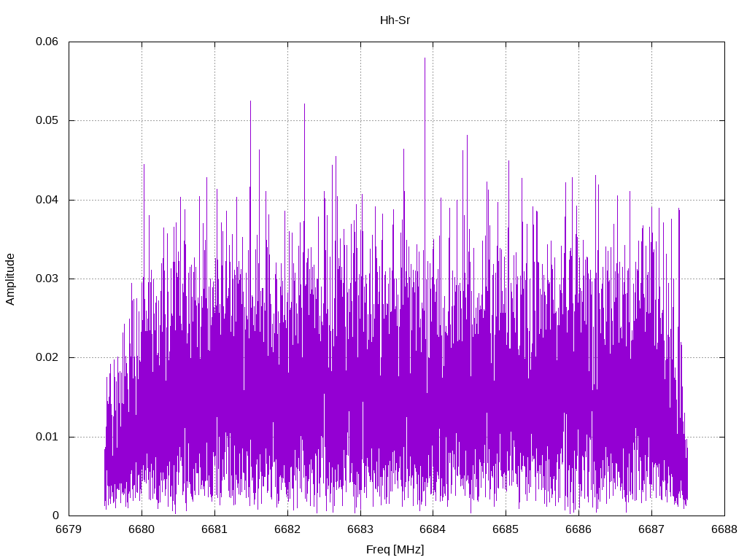This screenshot has height=560, width=747.
Task: Click the Freq [MHz] axis label
Action: tap(395, 550)
